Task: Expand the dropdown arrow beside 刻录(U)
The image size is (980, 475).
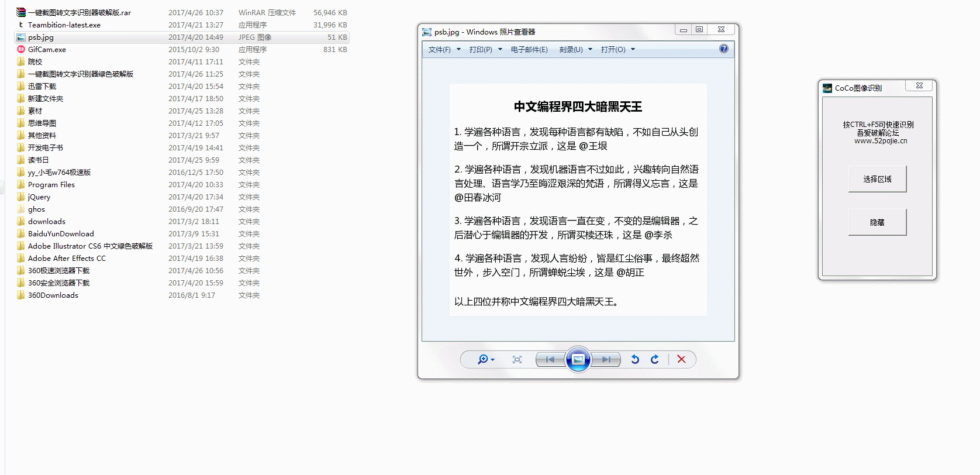Action: 590,50
